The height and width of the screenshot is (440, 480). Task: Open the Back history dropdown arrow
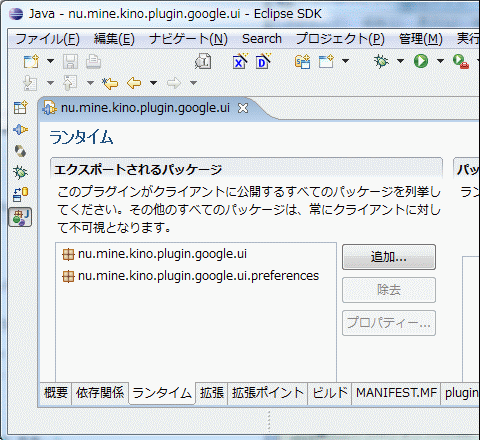(x=153, y=83)
